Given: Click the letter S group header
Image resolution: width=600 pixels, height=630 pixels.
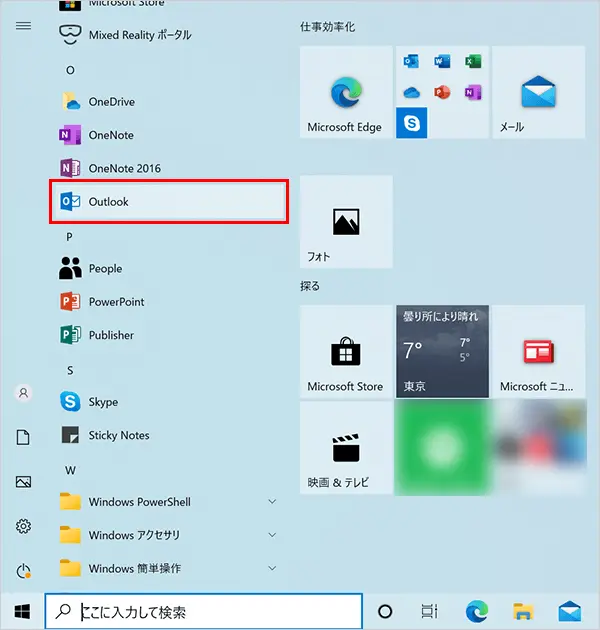Looking at the screenshot, I should 70,370.
